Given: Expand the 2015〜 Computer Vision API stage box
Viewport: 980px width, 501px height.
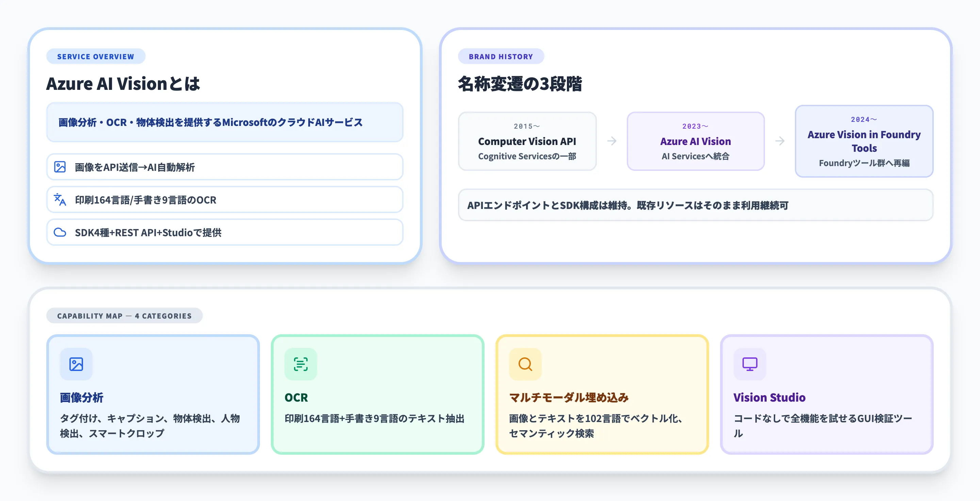Looking at the screenshot, I should pos(527,141).
